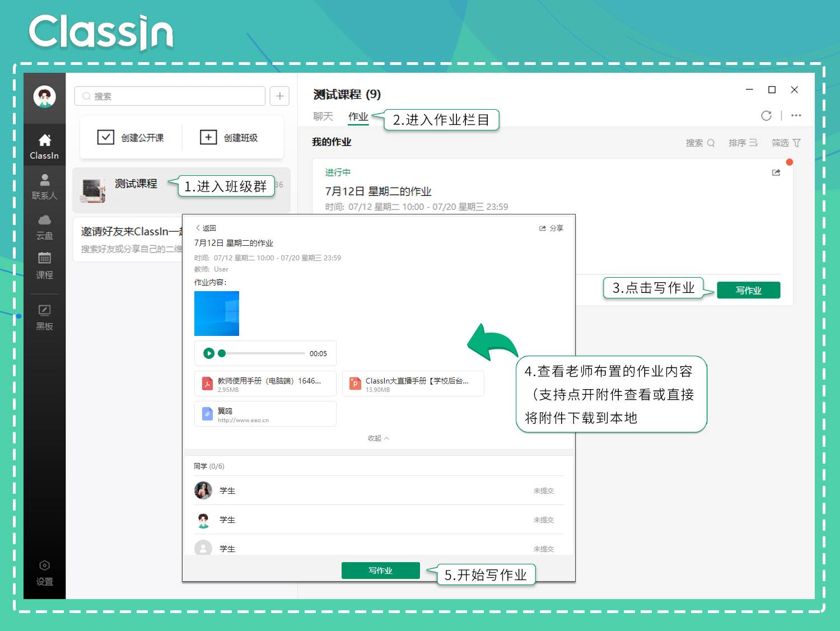Viewport: 840px width, 631px height.
Task: Click the 创建公开课 checkbox icon
Action: 106,137
